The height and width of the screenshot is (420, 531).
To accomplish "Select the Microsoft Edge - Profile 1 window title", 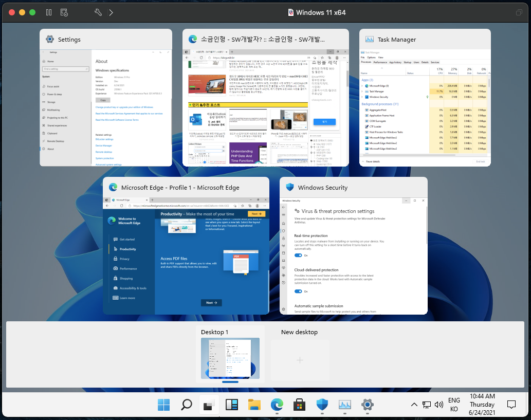I will coord(180,188).
